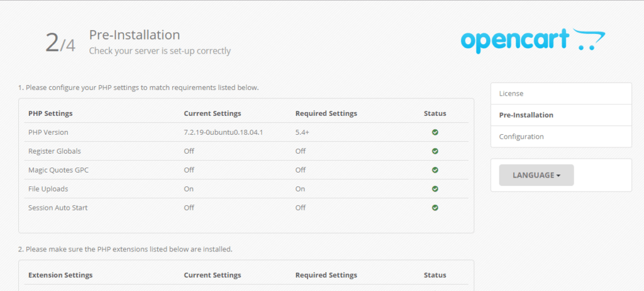
Task: Open the Language dropdown
Action: coord(536,175)
